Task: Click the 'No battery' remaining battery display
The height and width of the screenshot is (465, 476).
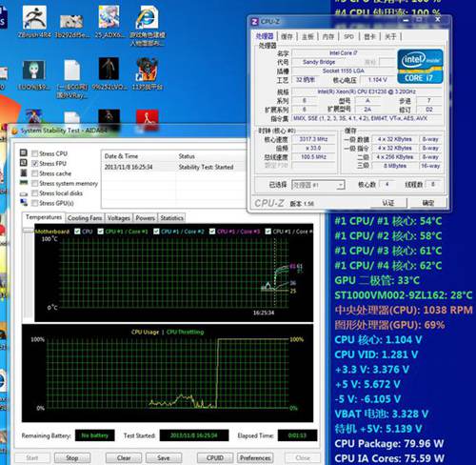Action: pyautogui.click(x=94, y=435)
